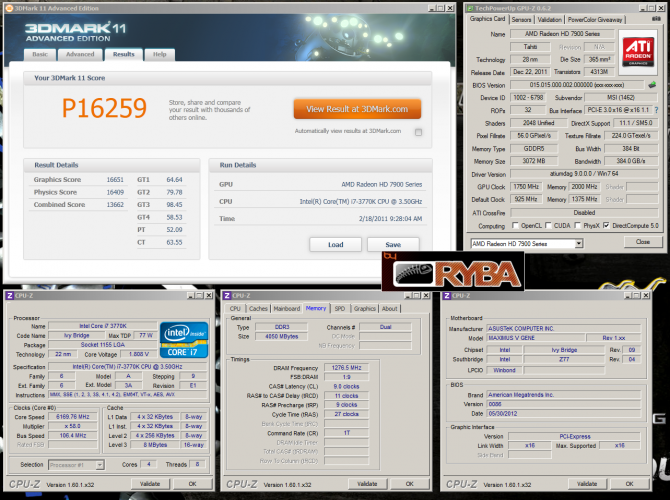
Task: Open the Mainboard tab in CPU-Z memory window
Action: pos(286,309)
